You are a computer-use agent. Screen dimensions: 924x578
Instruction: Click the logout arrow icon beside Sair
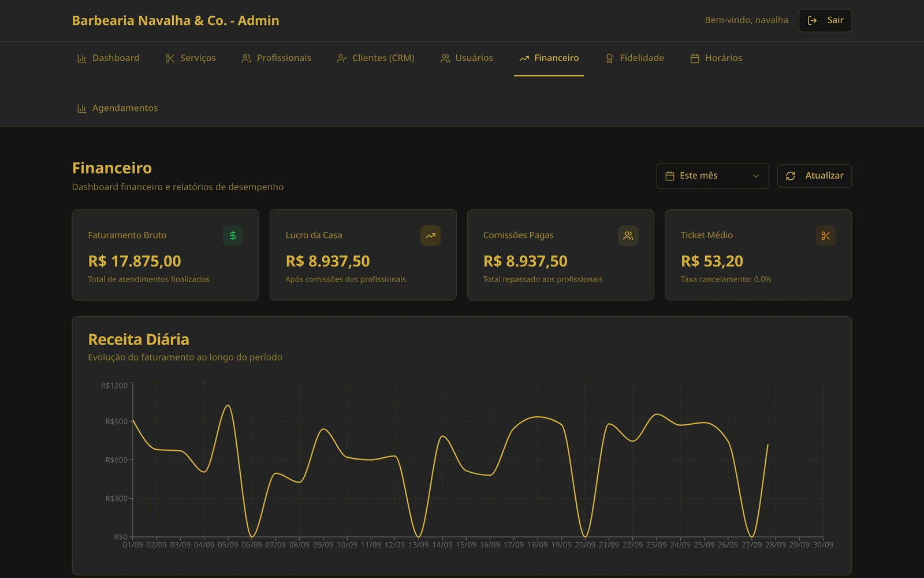[812, 21]
